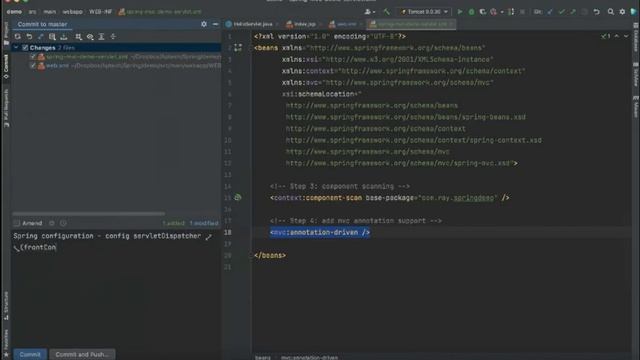Hide the Commit tool window
640x360 pixels.
point(216,24)
